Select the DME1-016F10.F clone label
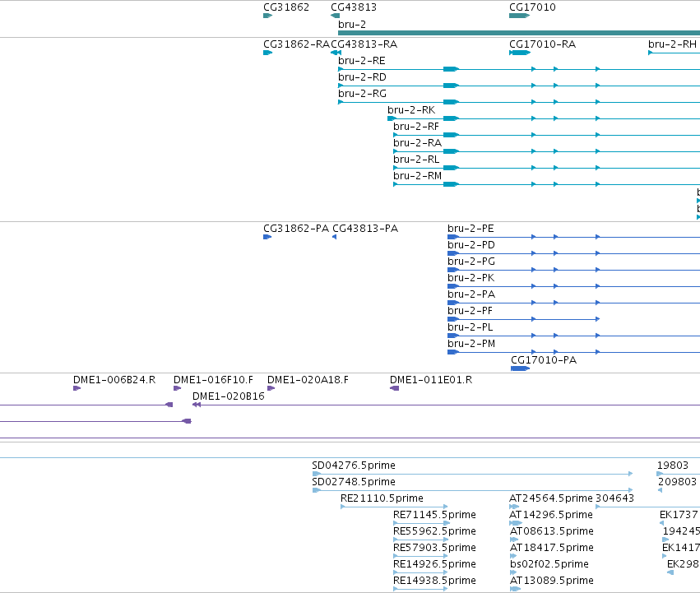This screenshot has width=700, height=593. (x=213, y=380)
